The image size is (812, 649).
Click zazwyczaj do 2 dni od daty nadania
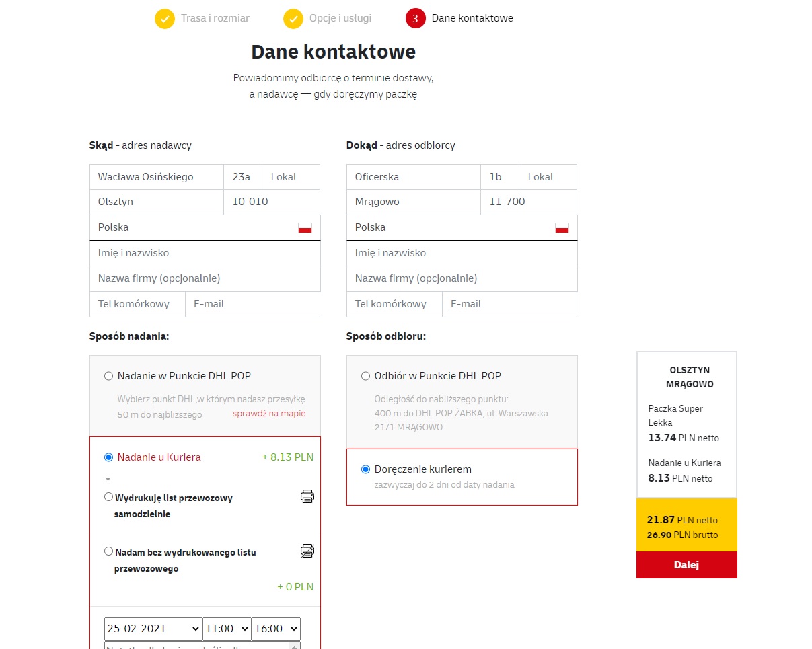coord(444,484)
